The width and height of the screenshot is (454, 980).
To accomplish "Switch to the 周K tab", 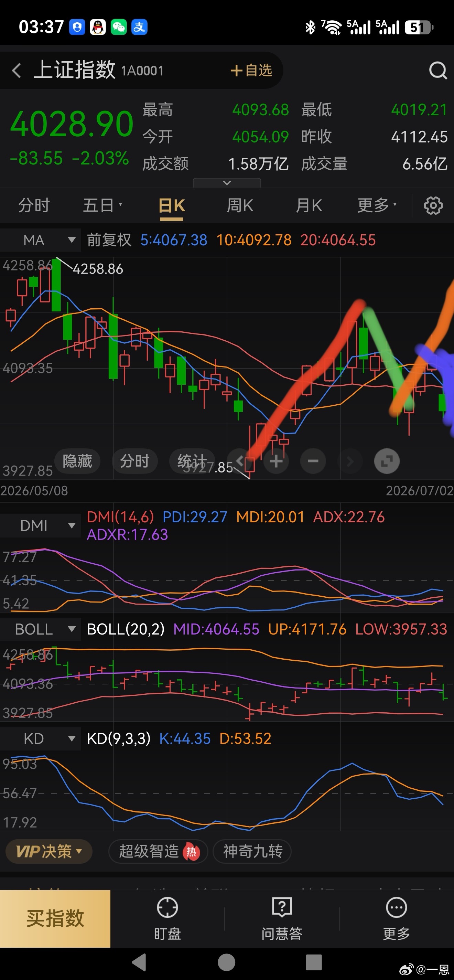I will [240, 205].
